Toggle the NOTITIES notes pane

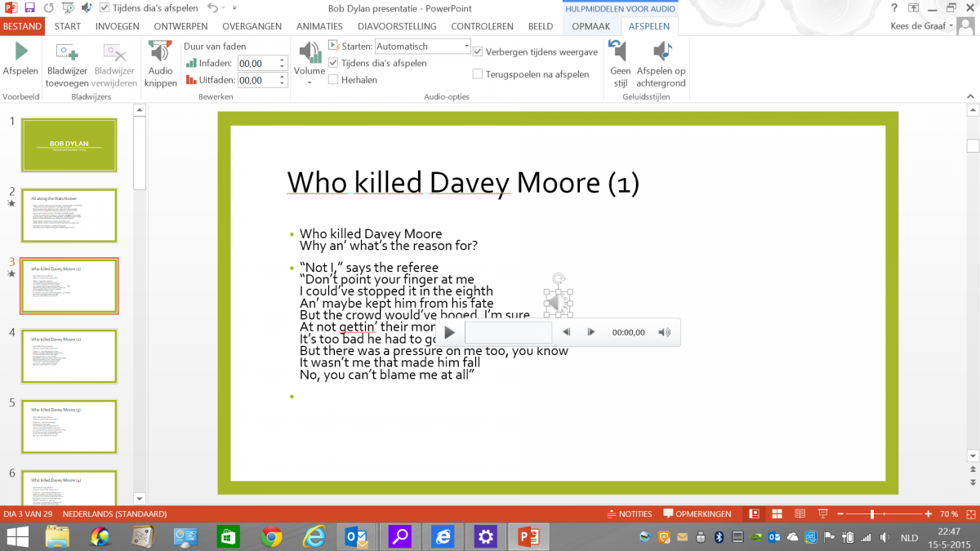630,514
